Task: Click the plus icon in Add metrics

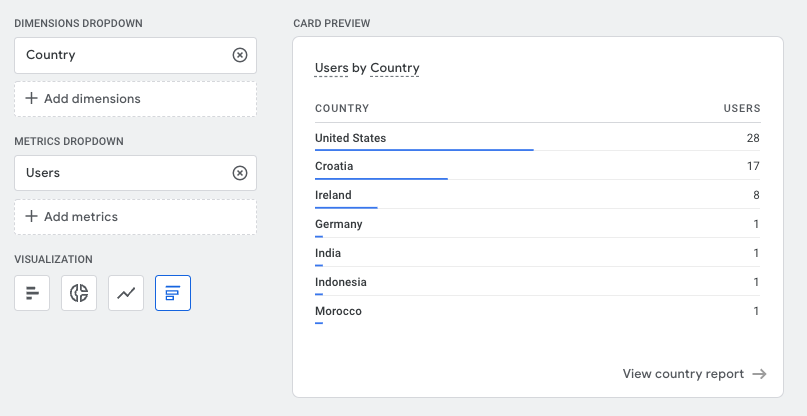Action: tap(31, 216)
